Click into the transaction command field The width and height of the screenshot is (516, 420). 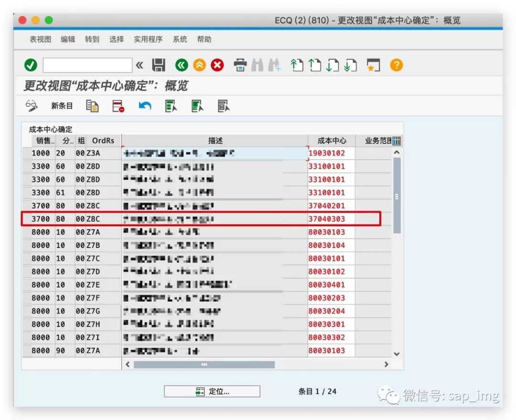tap(87, 65)
